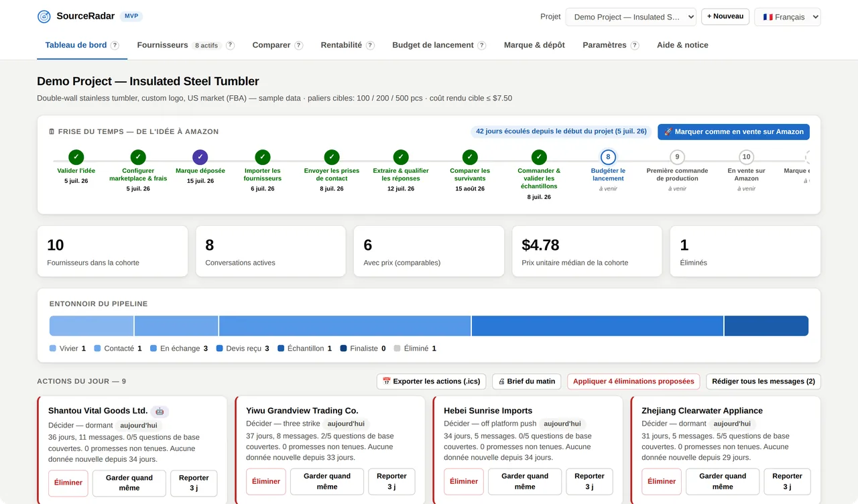This screenshot has height=504, width=858.
Task: Click Exporter les actions (.ics) button
Action: 431,381
